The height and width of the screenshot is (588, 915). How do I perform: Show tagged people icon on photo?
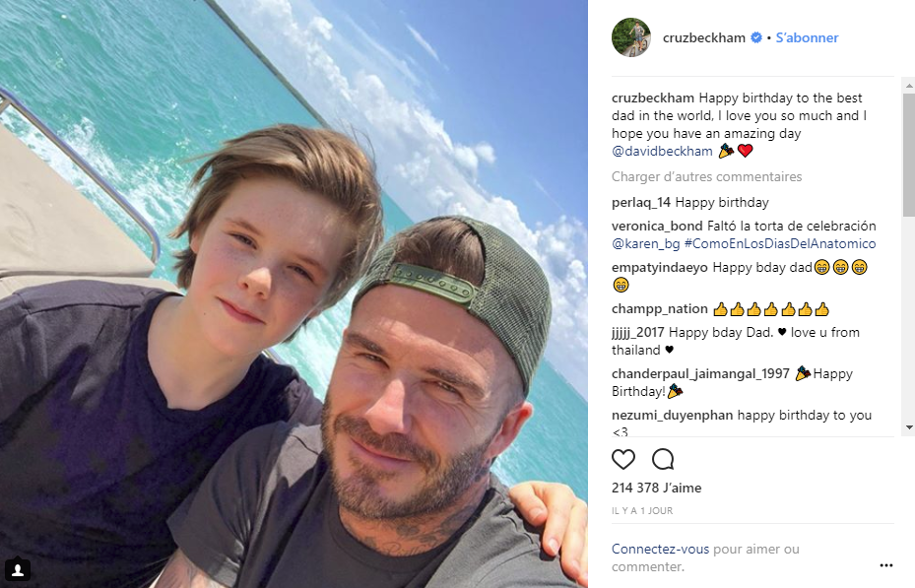tap(18, 569)
